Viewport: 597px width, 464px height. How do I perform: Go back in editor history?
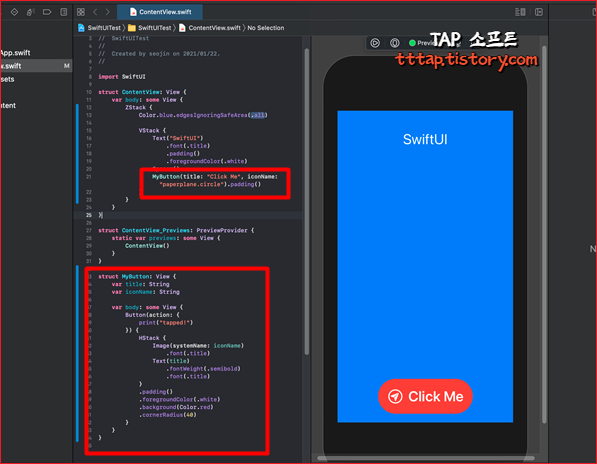[95, 12]
